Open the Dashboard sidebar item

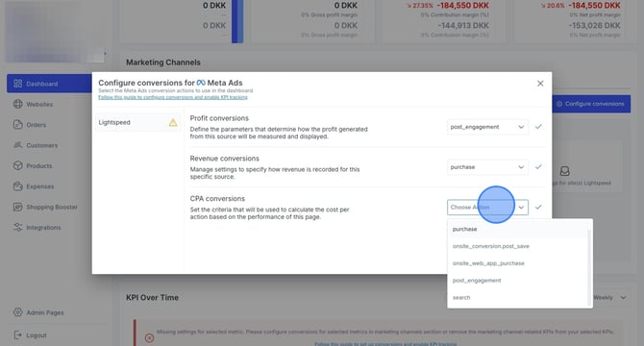point(49,84)
